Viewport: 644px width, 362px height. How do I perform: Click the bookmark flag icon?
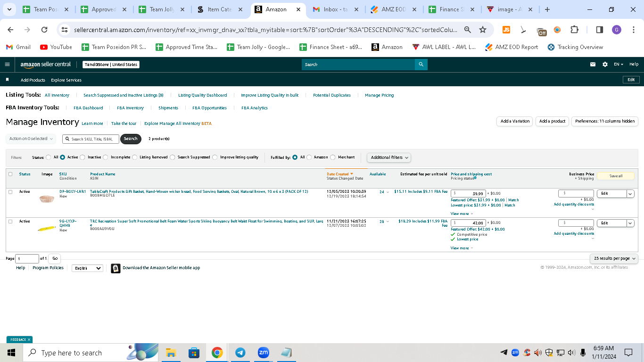[7, 80]
